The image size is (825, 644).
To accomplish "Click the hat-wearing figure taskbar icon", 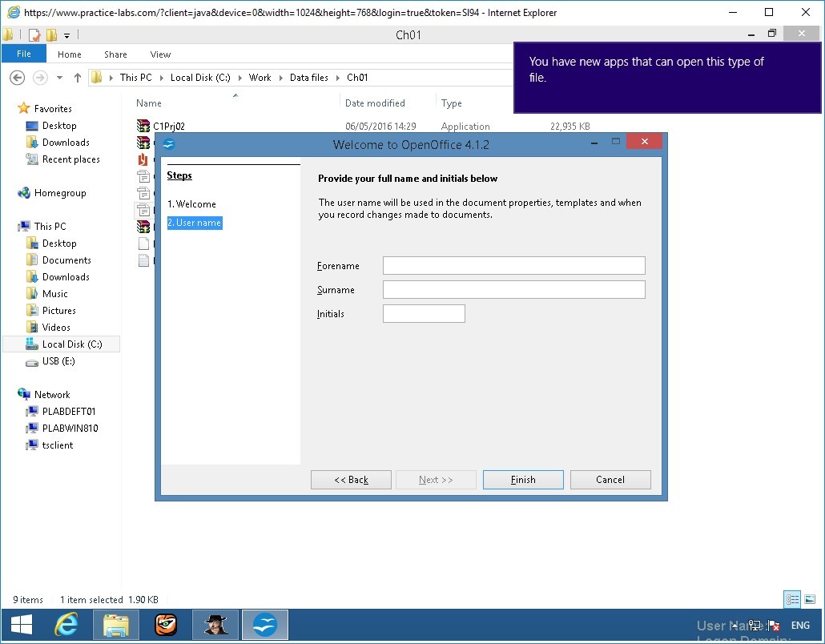I will click(215, 625).
